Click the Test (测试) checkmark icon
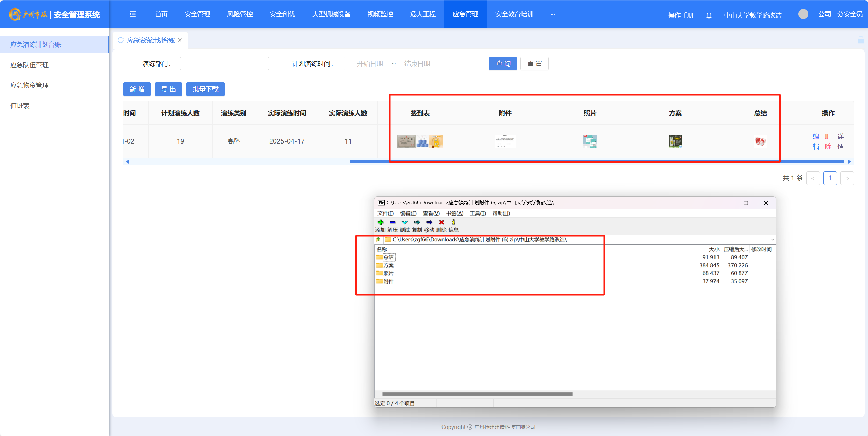Image resolution: width=868 pixels, height=436 pixels. (x=405, y=222)
